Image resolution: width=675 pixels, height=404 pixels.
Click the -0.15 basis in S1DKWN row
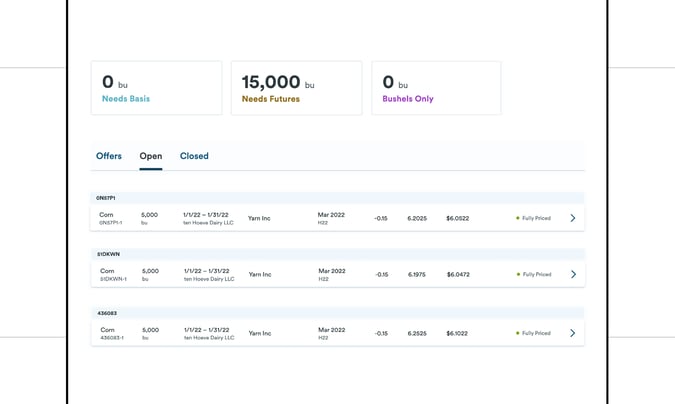[382, 274]
